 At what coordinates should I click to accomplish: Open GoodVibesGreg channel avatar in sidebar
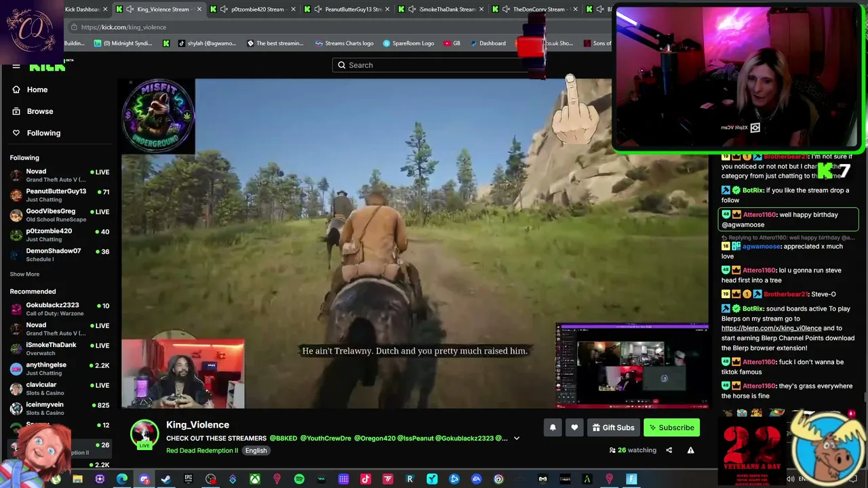[x=16, y=215]
